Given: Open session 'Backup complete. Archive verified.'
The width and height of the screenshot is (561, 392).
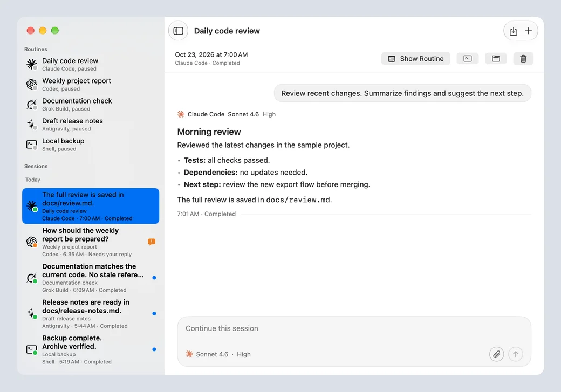Looking at the screenshot, I should [x=91, y=349].
